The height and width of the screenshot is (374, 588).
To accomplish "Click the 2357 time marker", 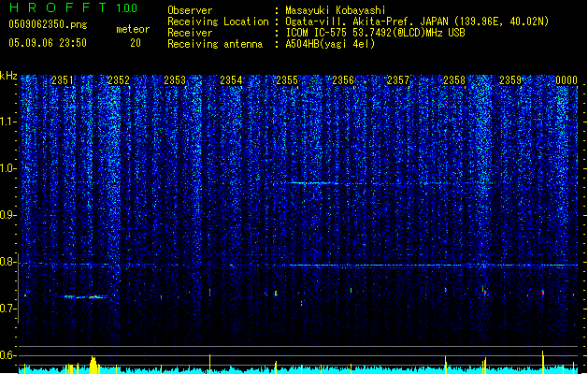I will [x=398, y=80].
